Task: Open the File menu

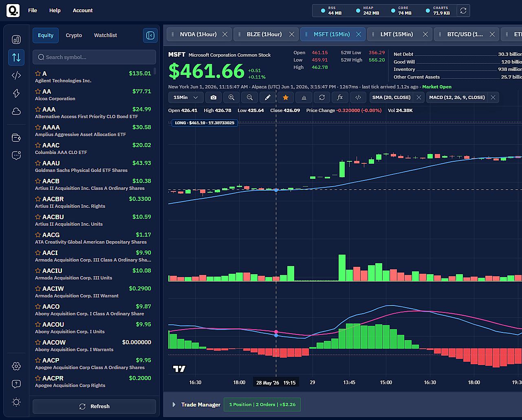Action: (33, 11)
